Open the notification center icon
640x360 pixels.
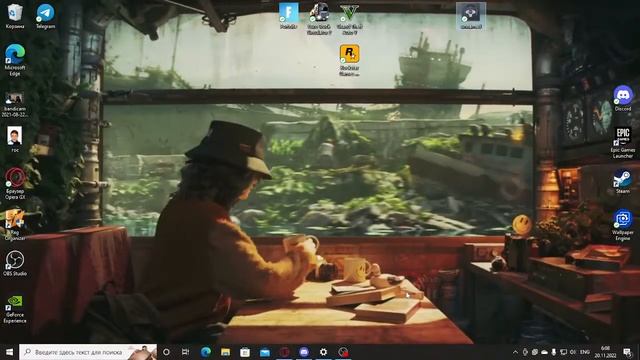click(627, 352)
